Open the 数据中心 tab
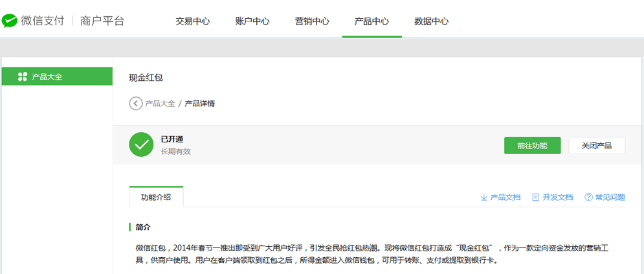The image size is (644, 274). click(431, 21)
